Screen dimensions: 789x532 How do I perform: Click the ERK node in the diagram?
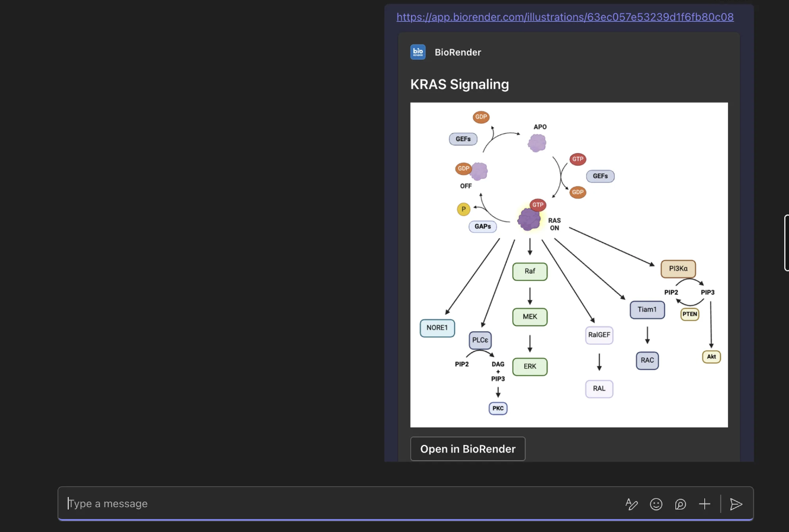530,367
